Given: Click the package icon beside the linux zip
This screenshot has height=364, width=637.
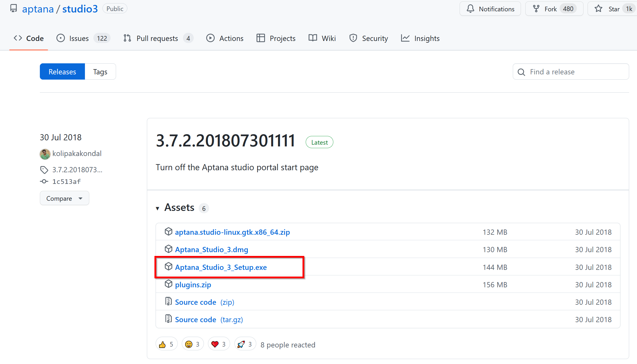Looking at the screenshot, I should pos(168,232).
